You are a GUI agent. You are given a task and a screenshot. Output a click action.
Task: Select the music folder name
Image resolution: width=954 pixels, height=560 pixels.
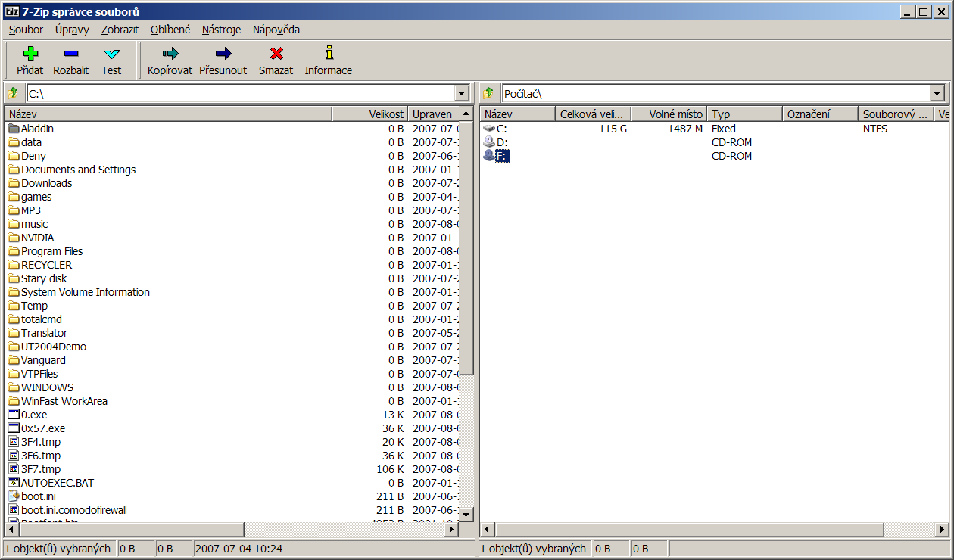[34, 224]
